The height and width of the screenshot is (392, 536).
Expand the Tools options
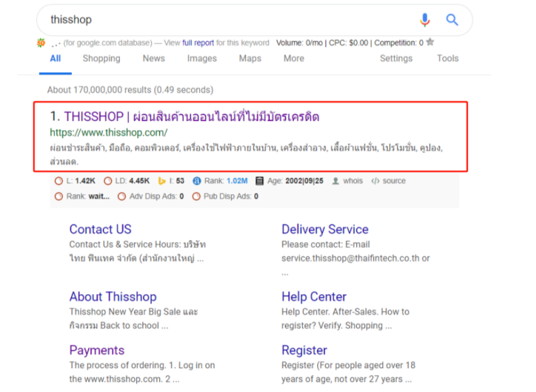point(447,58)
